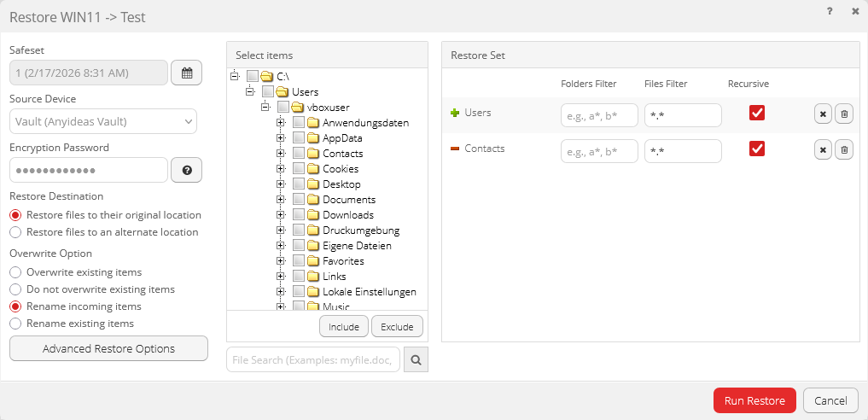Open the Source Device dropdown
The image size is (868, 420).
click(x=103, y=121)
